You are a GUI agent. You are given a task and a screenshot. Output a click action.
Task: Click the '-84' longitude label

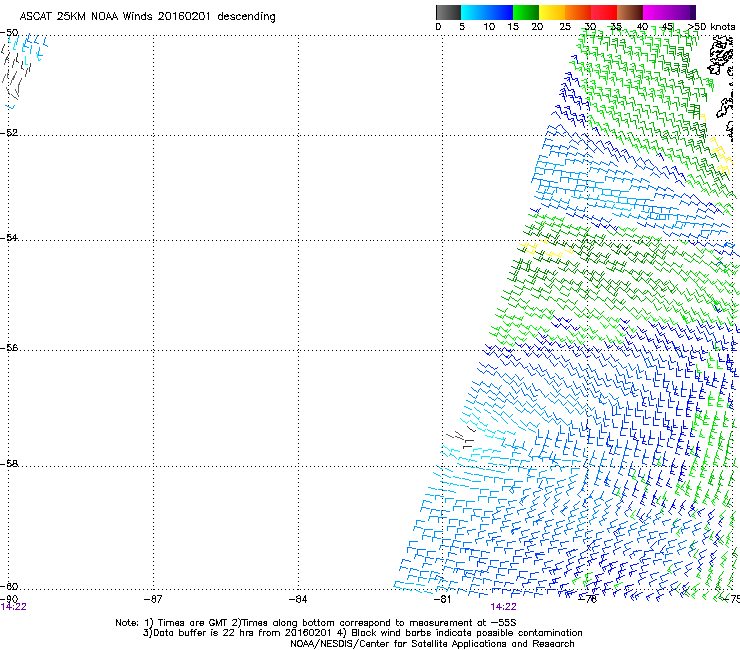tap(298, 599)
